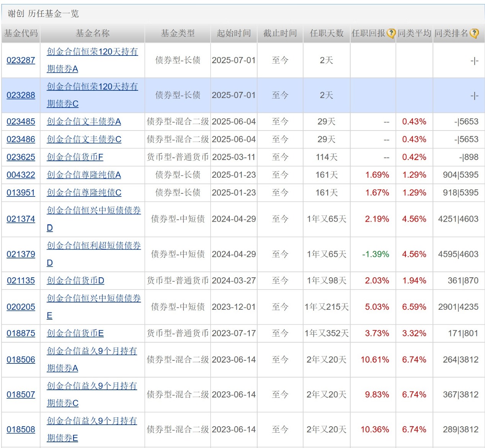Click the 10.61% return value

tap(375, 360)
